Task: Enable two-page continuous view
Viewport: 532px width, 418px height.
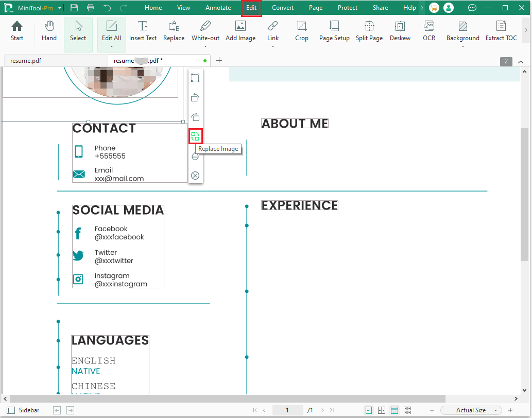Action: pos(407,410)
